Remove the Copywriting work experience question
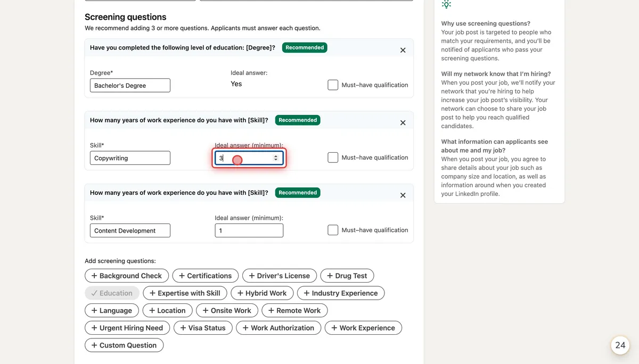639x364 pixels. pyautogui.click(x=403, y=122)
